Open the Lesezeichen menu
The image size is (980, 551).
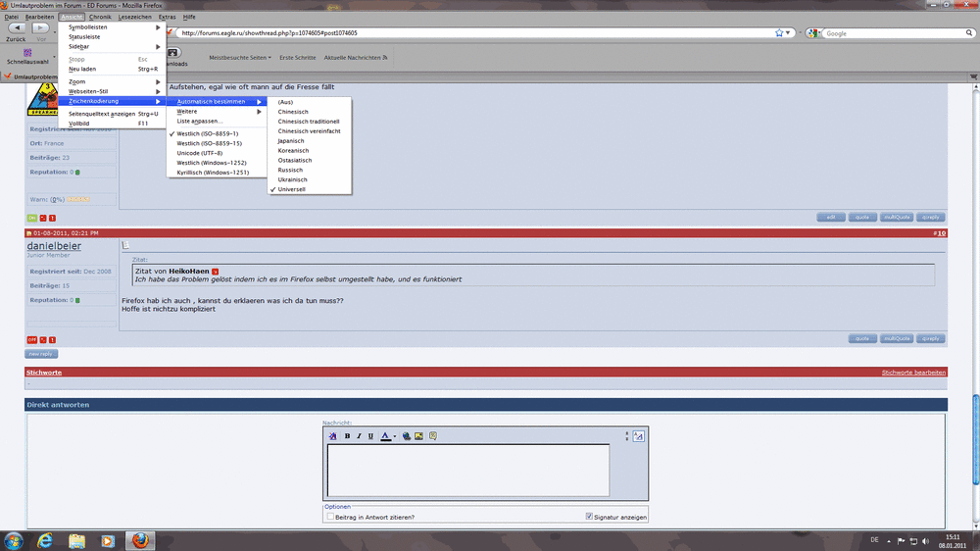[x=134, y=17]
